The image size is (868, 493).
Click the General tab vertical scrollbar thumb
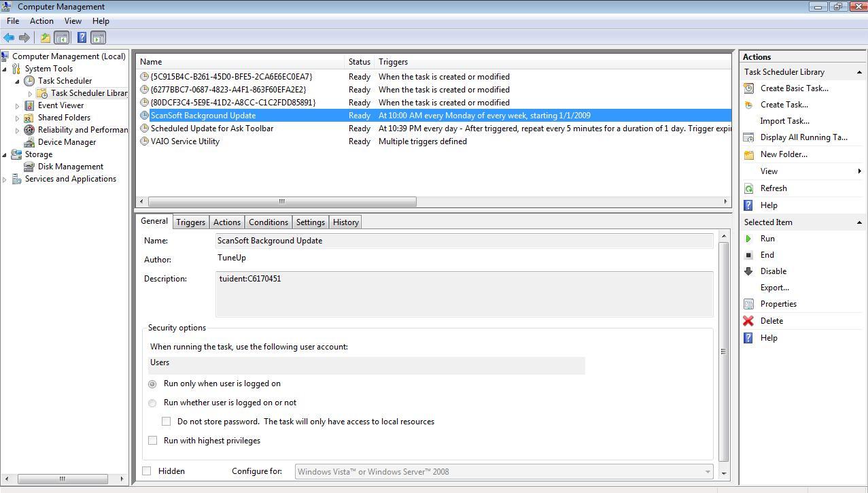click(723, 352)
